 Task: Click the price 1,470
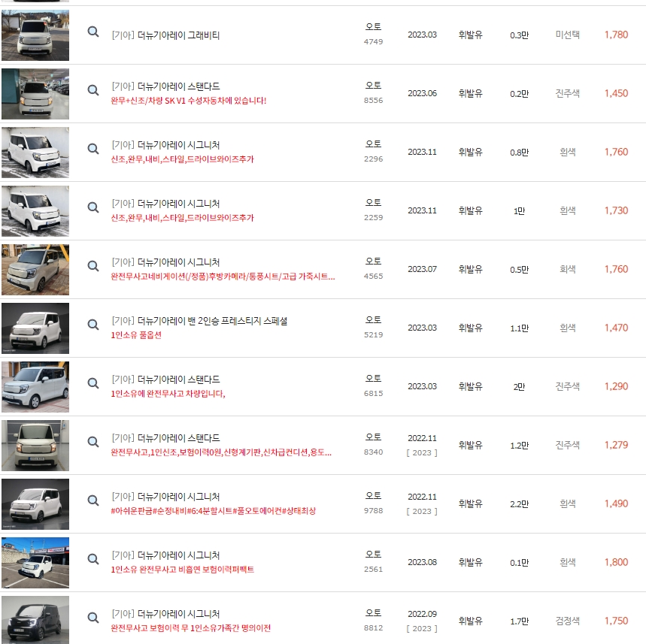click(x=617, y=328)
